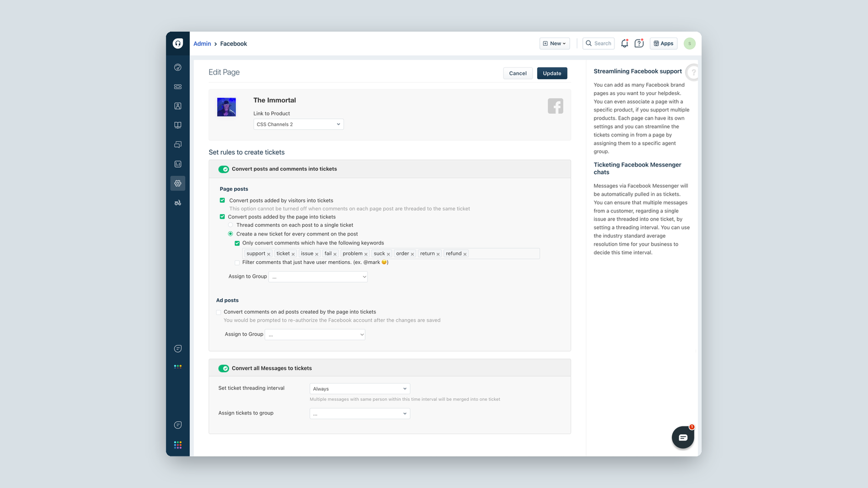Open the Analytics chart icon in sidebar
This screenshot has height=488, width=868.
178,164
